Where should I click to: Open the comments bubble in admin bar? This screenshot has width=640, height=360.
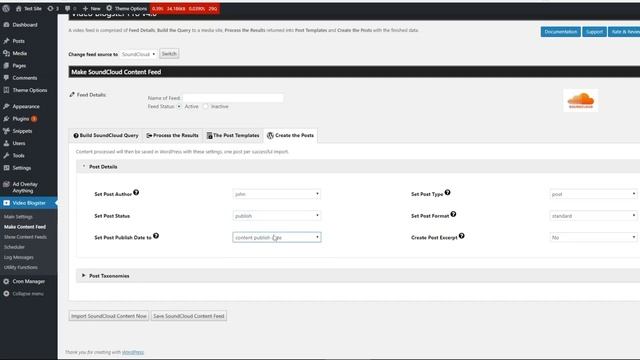click(x=70, y=8)
